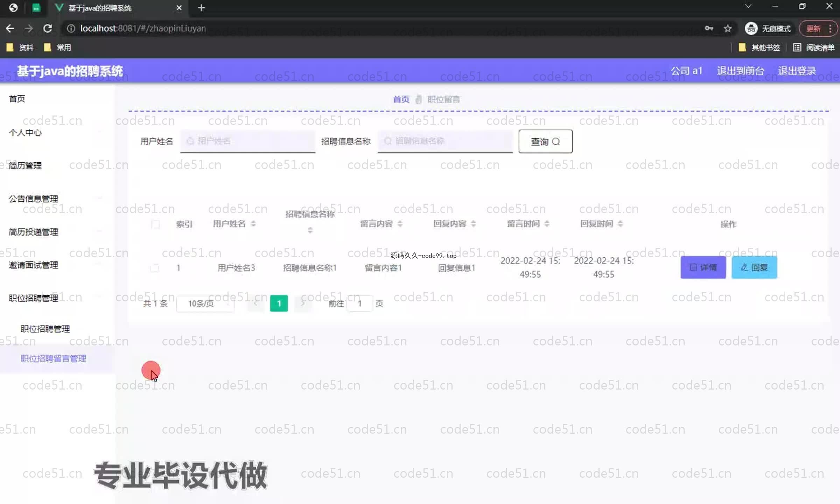This screenshot has height=504, width=840.
Task: Go back with browser back arrow
Action: (10, 28)
